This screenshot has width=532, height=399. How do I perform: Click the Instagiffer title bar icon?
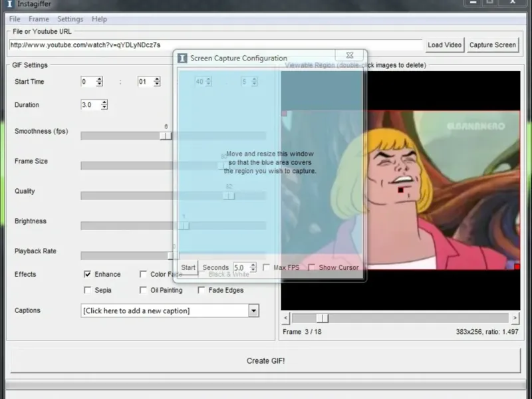[9, 4]
